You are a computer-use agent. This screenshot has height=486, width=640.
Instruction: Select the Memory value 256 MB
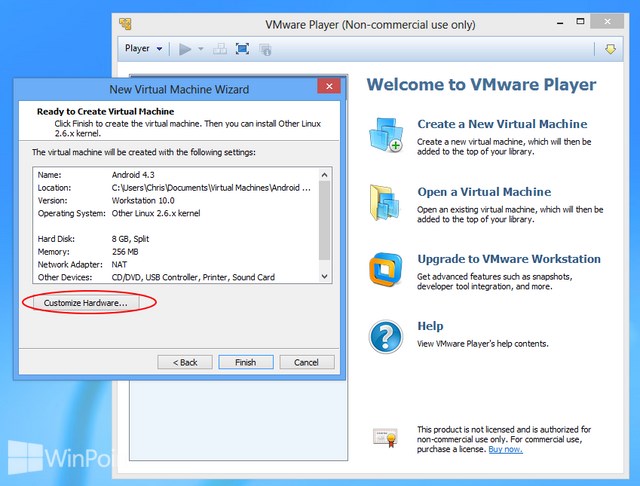pyautogui.click(x=125, y=252)
